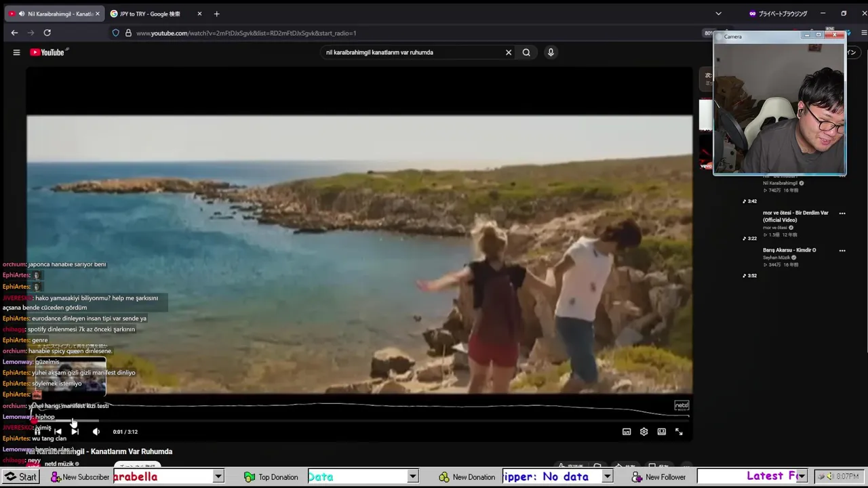This screenshot has height=488, width=868.
Task: Click the 3:52 duration of Barış Akarsu video
Action: coord(749,276)
